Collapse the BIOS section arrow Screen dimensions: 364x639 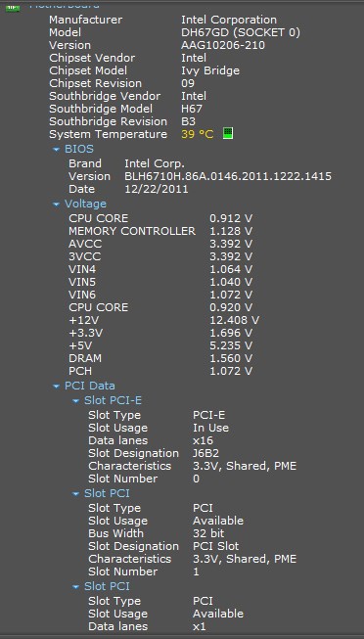[56, 150]
